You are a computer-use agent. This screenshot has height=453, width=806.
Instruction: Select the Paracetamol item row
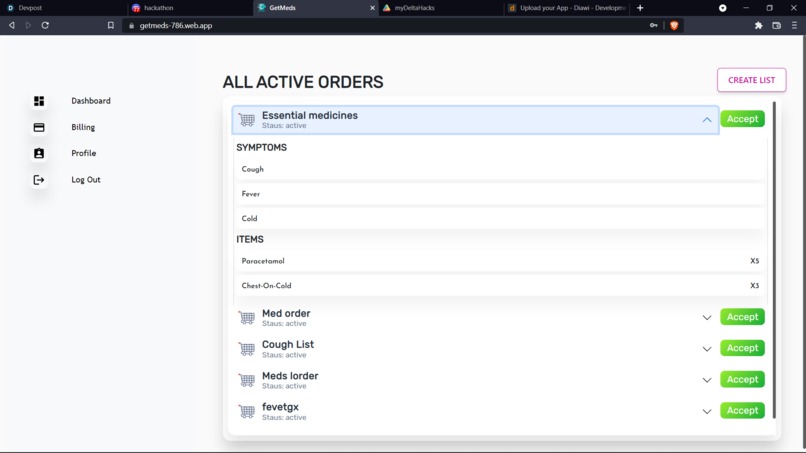(500, 261)
